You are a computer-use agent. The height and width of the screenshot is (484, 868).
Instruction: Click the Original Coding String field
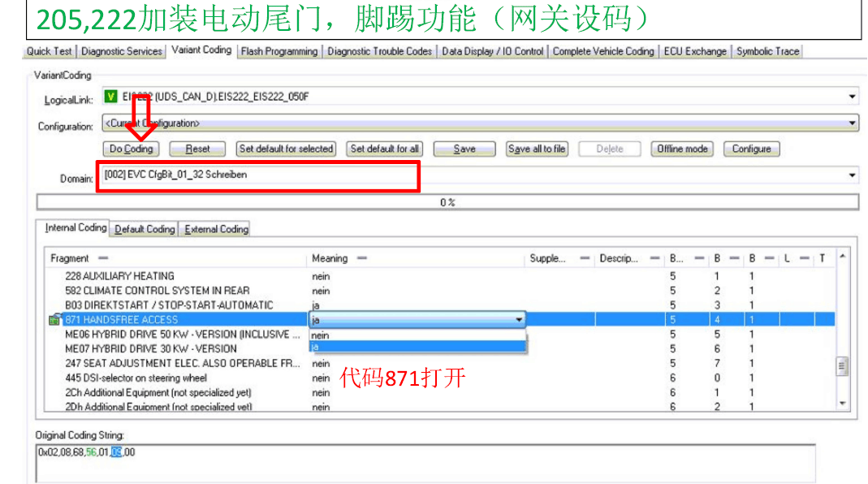click(424, 461)
